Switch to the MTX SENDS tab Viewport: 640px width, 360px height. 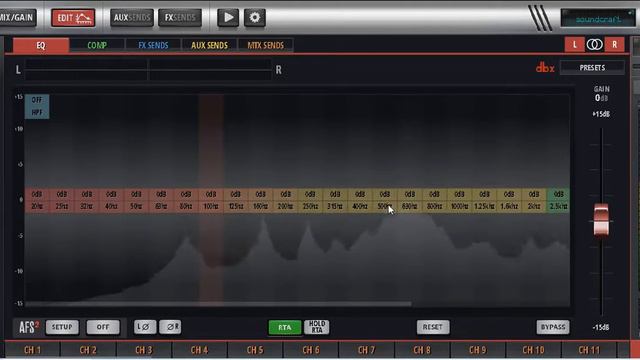point(265,45)
